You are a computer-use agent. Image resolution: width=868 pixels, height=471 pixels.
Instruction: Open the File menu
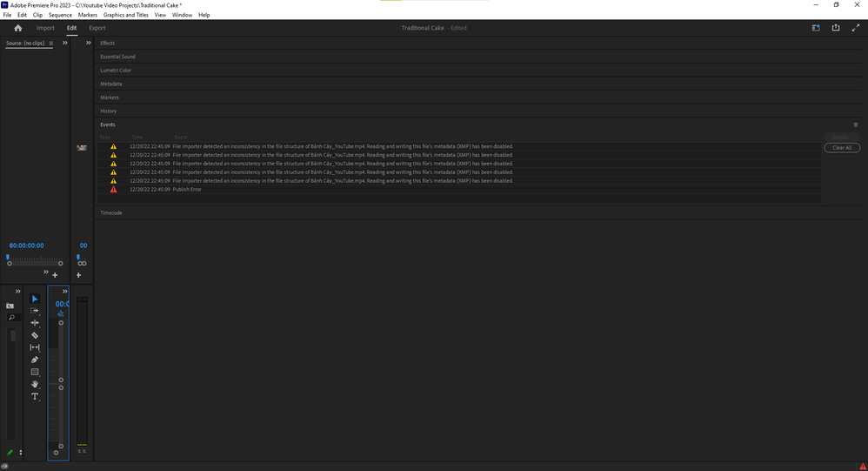pyautogui.click(x=7, y=15)
